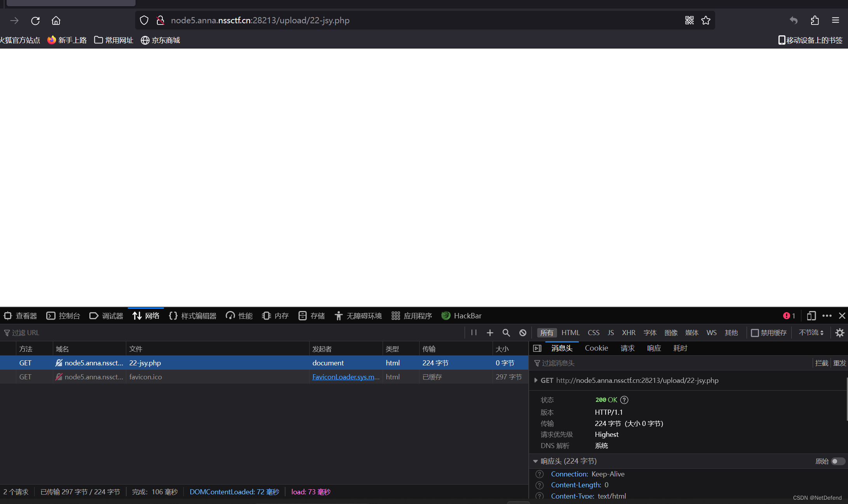848x504 pixels.
Task: Open 移动设备上的书签 folder
Action: click(x=810, y=40)
